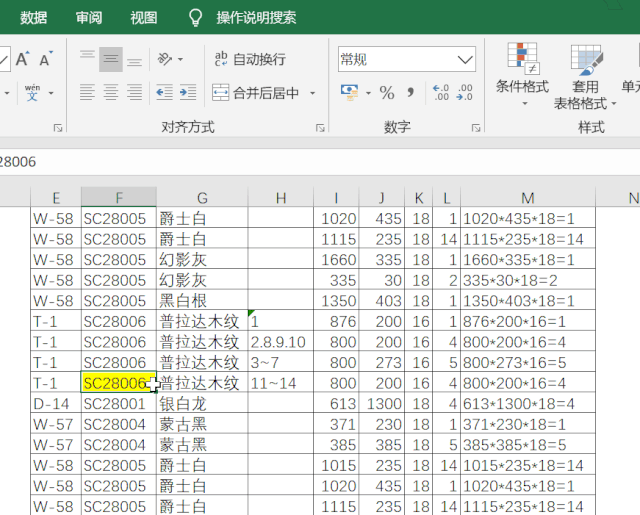Viewport: 640px width, 515px height.
Task: Apply percent style
Action: pos(387,93)
